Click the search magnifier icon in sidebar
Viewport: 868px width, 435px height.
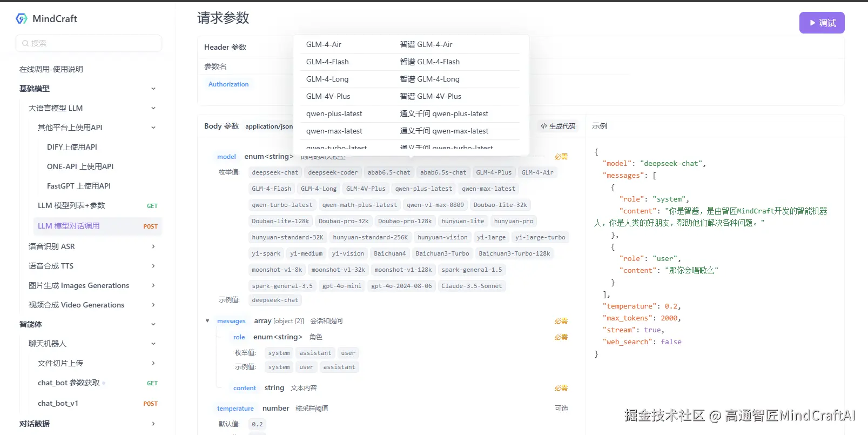click(x=25, y=43)
